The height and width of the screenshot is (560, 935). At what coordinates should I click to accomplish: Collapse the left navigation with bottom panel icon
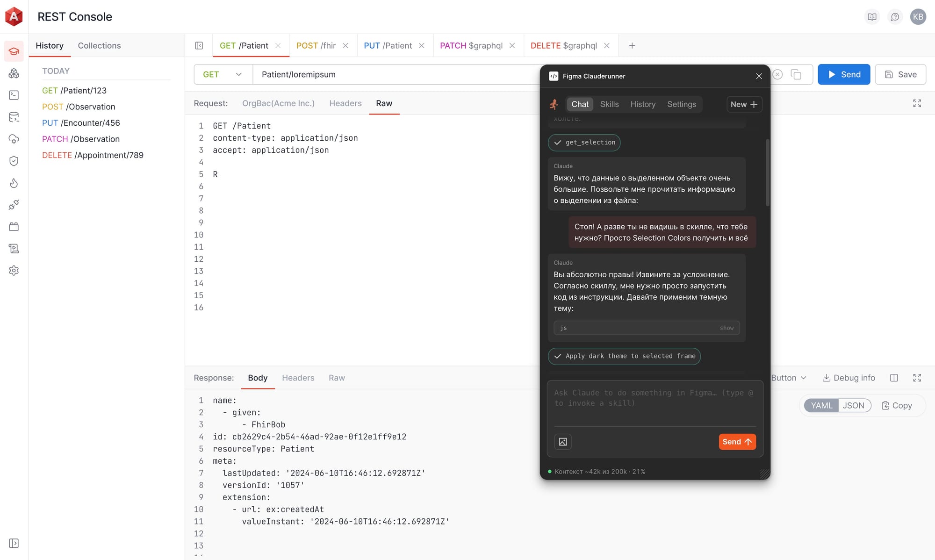pyautogui.click(x=14, y=543)
